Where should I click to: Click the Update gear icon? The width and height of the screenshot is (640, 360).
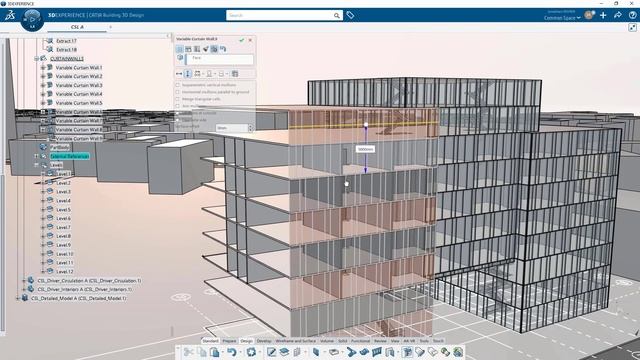tap(251, 352)
